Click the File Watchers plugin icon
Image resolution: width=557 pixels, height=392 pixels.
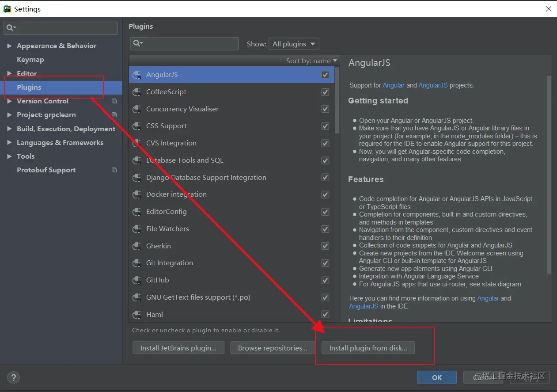point(137,229)
